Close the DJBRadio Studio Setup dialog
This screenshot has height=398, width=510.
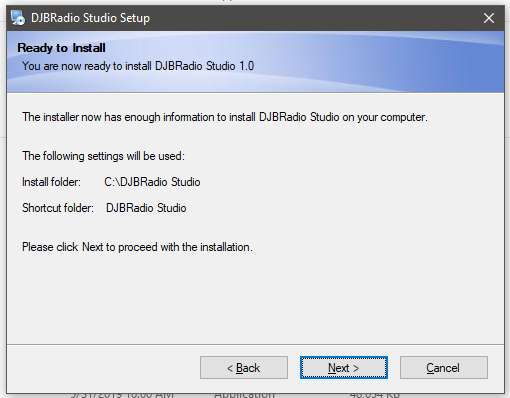[x=489, y=18]
